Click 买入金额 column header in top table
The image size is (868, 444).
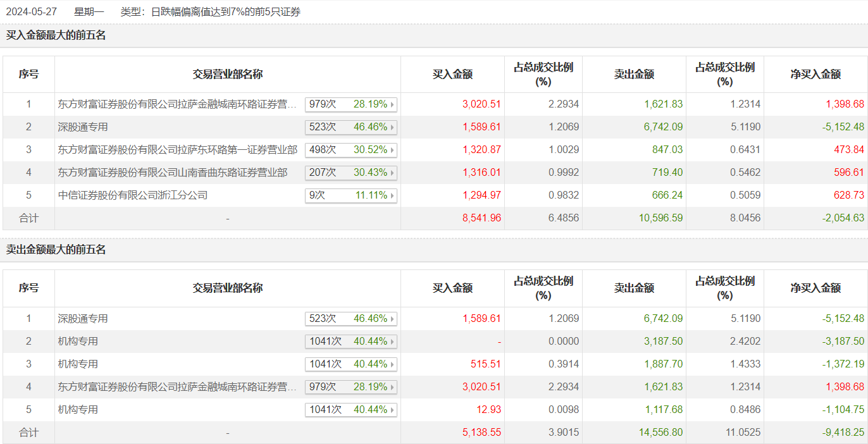pos(452,74)
